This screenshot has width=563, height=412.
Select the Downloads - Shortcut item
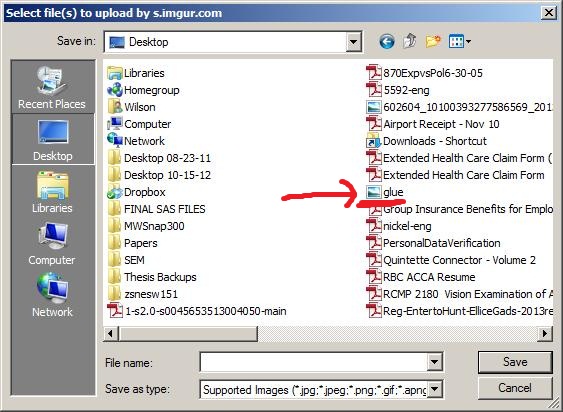coord(427,141)
